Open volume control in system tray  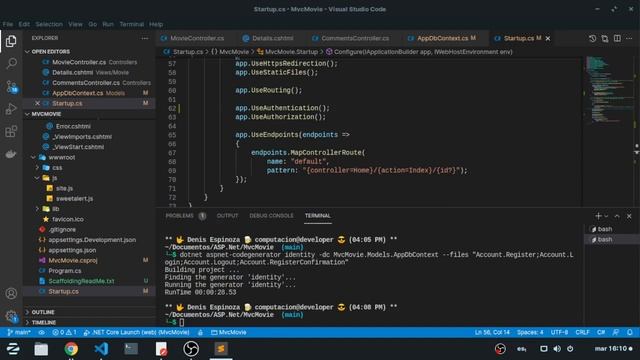pyautogui.click(x=557, y=349)
